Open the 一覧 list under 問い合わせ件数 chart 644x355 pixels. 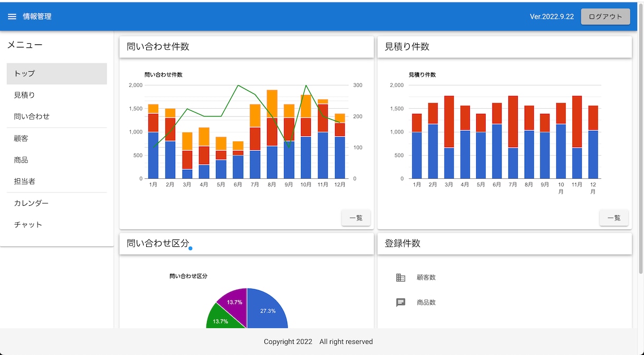click(x=356, y=218)
